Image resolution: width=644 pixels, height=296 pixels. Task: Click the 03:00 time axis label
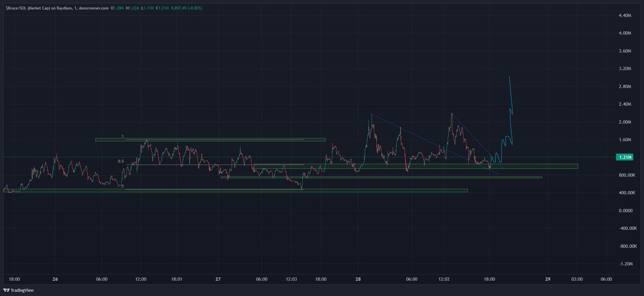point(577,279)
